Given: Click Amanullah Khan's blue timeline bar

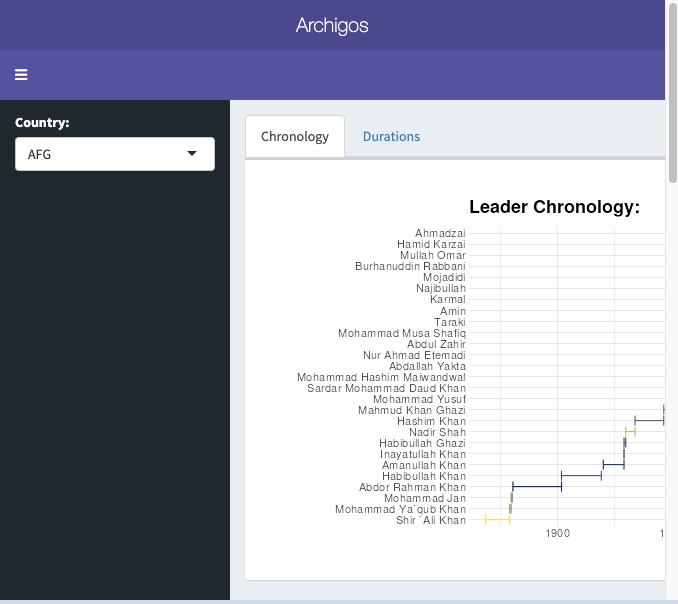Looking at the screenshot, I should (x=613, y=465).
